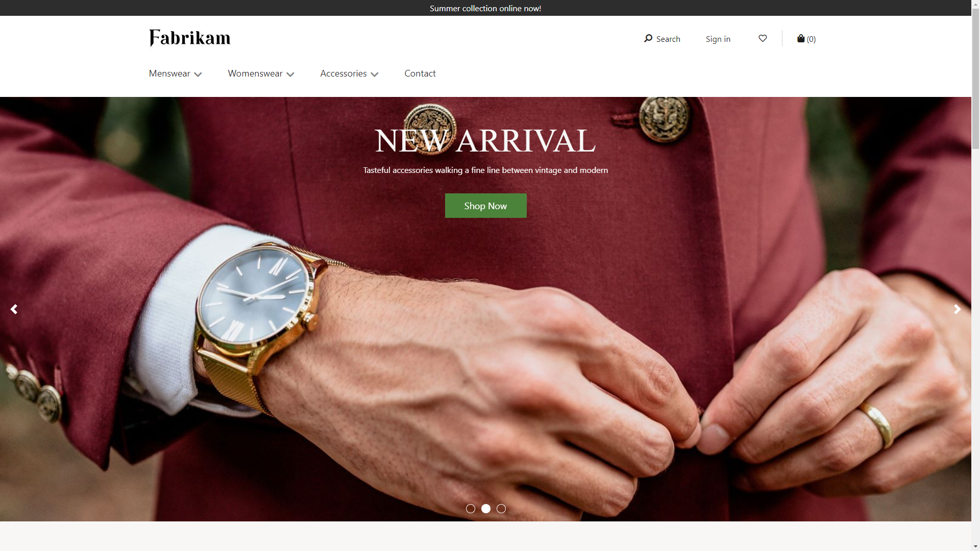Select first carousel dot indicator
Screen dimensions: 980x551
(x=471, y=508)
